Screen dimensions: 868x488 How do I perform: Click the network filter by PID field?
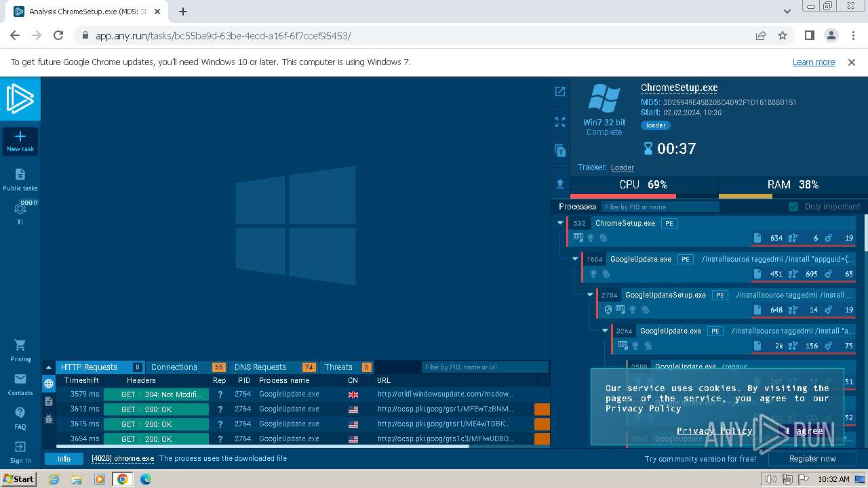pos(485,367)
